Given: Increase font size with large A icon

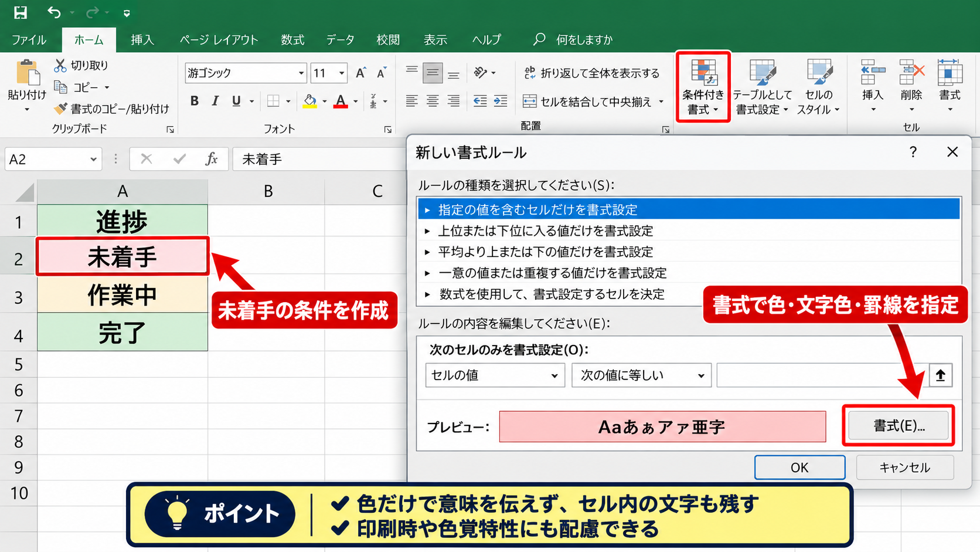Looking at the screenshot, I should point(361,73).
